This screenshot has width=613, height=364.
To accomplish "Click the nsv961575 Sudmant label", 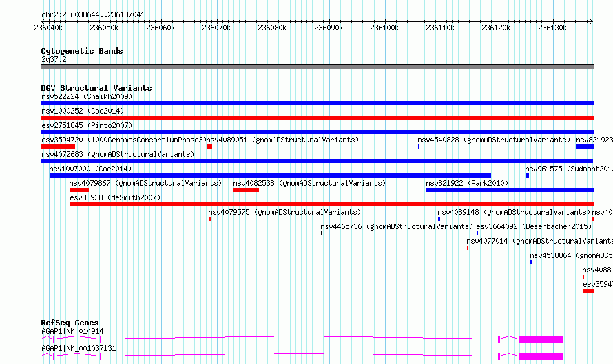I will (x=569, y=169).
